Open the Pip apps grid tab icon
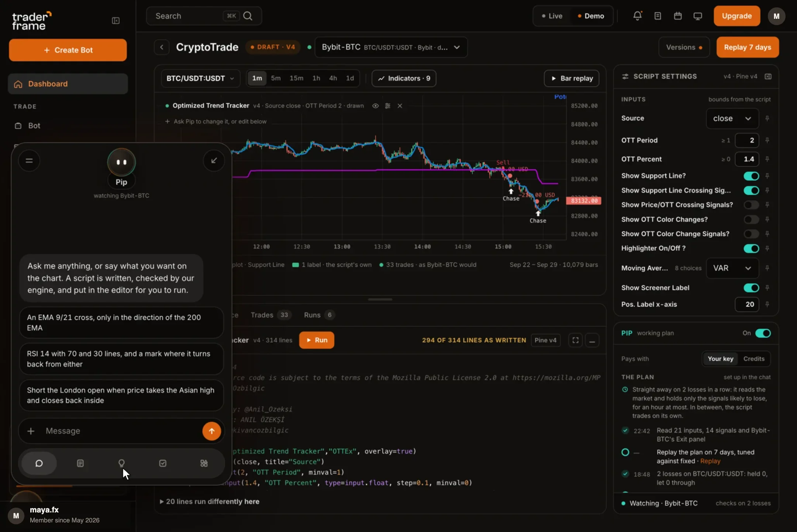 [204, 463]
